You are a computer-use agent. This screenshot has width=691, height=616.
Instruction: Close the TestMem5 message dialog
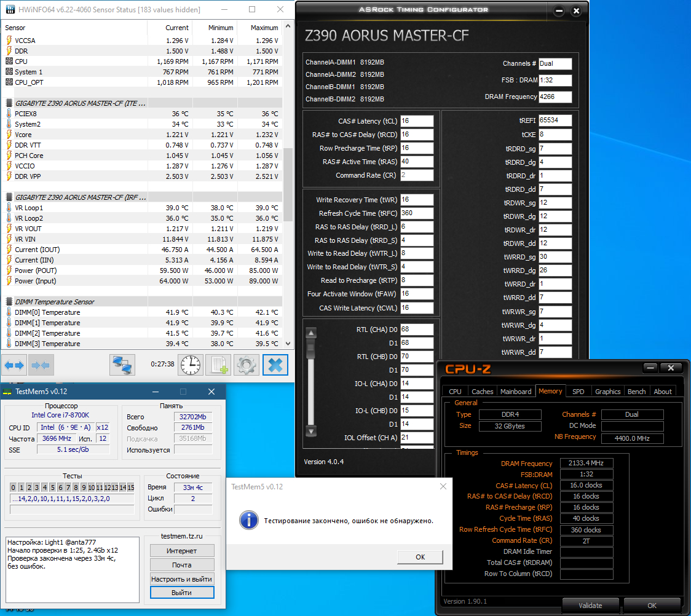point(443,486)
